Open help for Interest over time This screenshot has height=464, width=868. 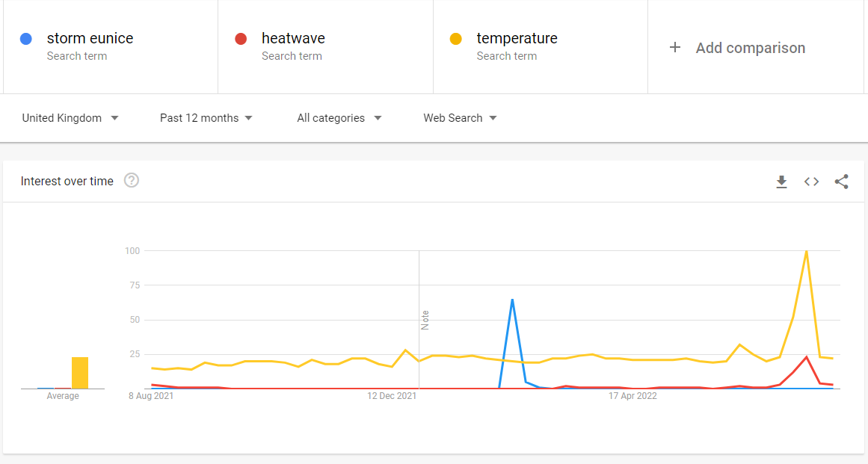pos(132,181)
